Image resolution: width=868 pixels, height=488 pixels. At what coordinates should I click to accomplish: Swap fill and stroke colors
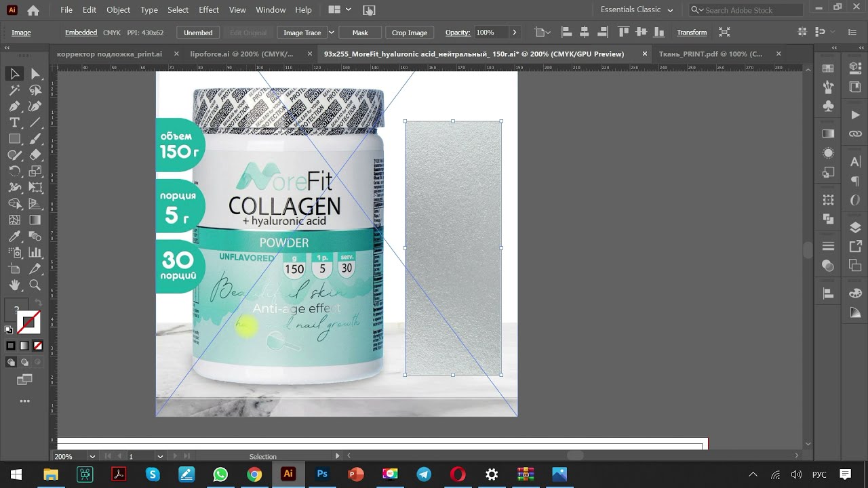tap(37, 303)
